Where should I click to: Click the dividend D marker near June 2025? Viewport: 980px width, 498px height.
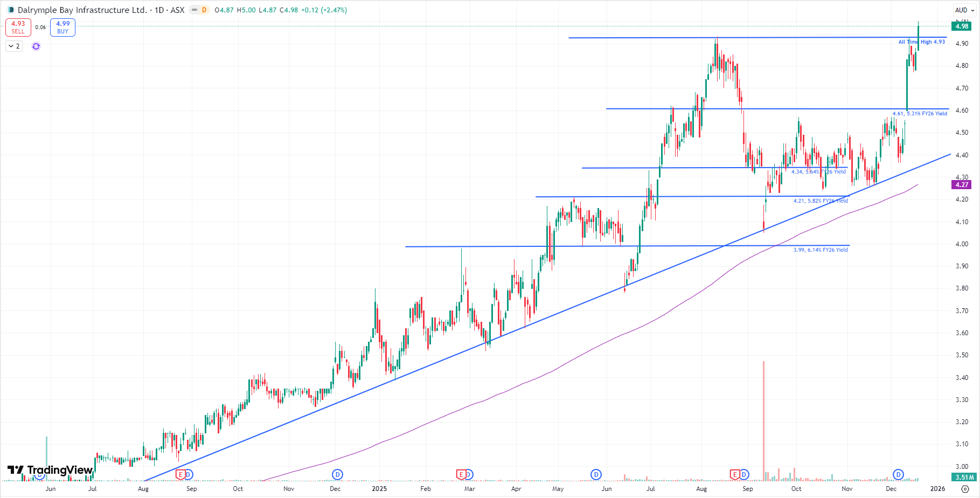pos(596,474)
